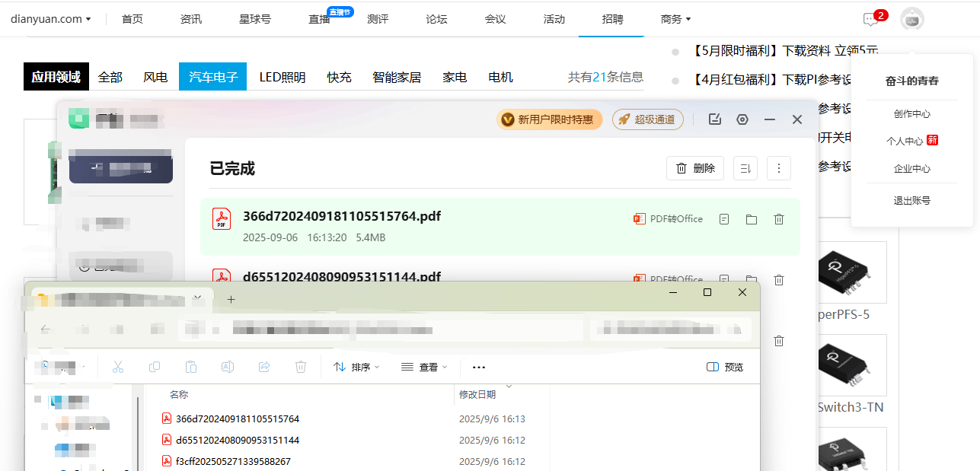Expand the 排序 sort dropdown in Explorer
980x471 pixels.
pyautogui.click(x=357, y=367)
